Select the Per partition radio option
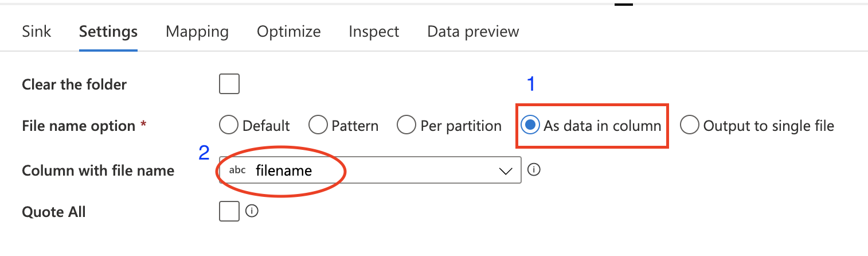 tap(406, 125)
